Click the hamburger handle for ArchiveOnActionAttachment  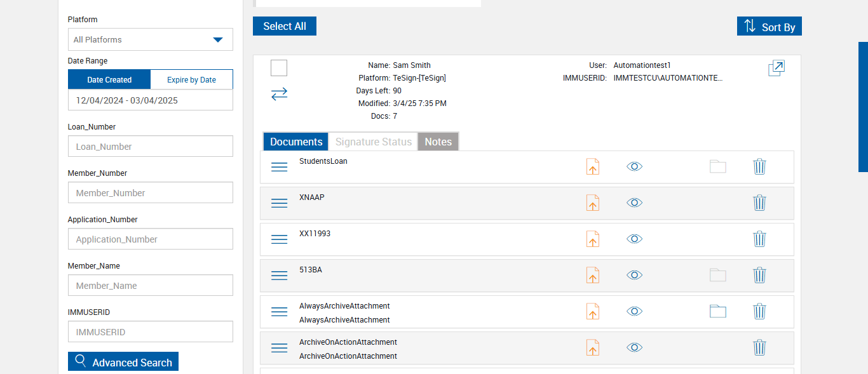pyautogui.click(x=280, y=348)
